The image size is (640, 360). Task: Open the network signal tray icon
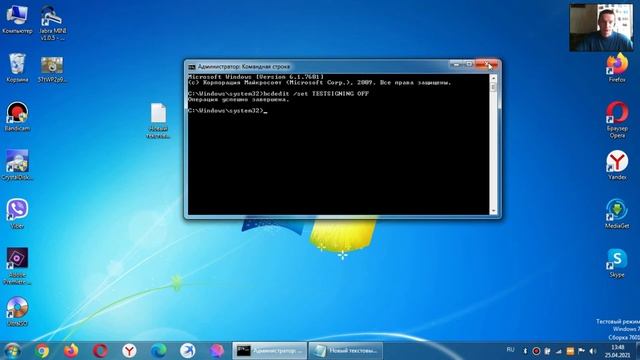[x=558, y=351]
